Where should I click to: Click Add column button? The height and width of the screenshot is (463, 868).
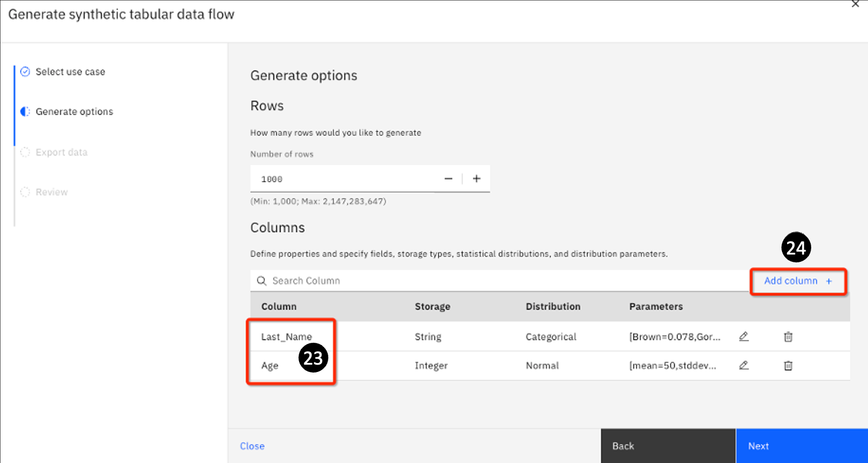point(798,281)
